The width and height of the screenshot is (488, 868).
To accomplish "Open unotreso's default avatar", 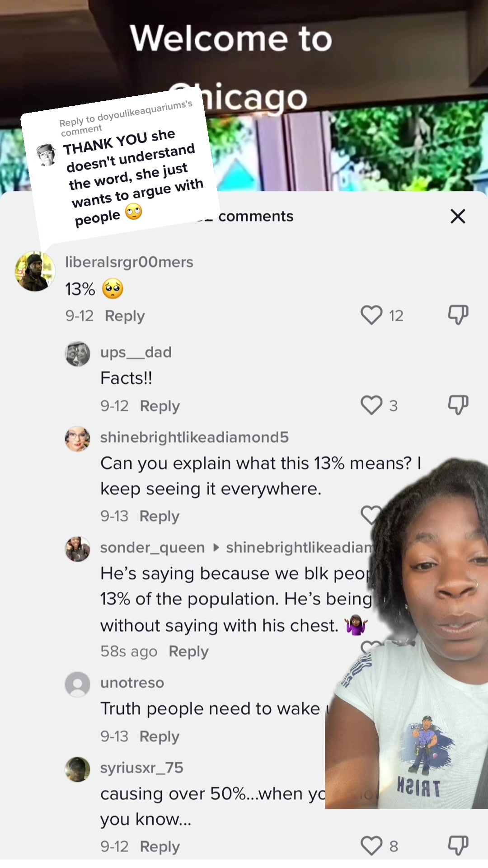I will pos(78,684).
